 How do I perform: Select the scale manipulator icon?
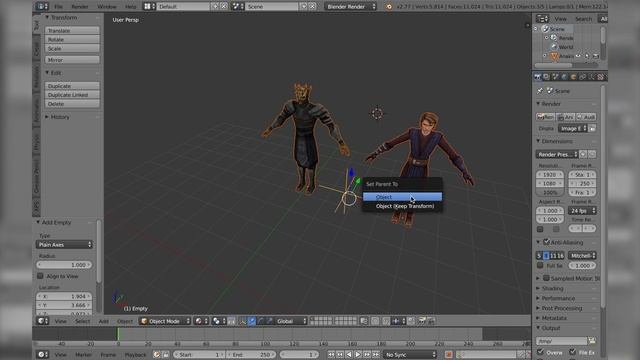click(x=270, y=321)
